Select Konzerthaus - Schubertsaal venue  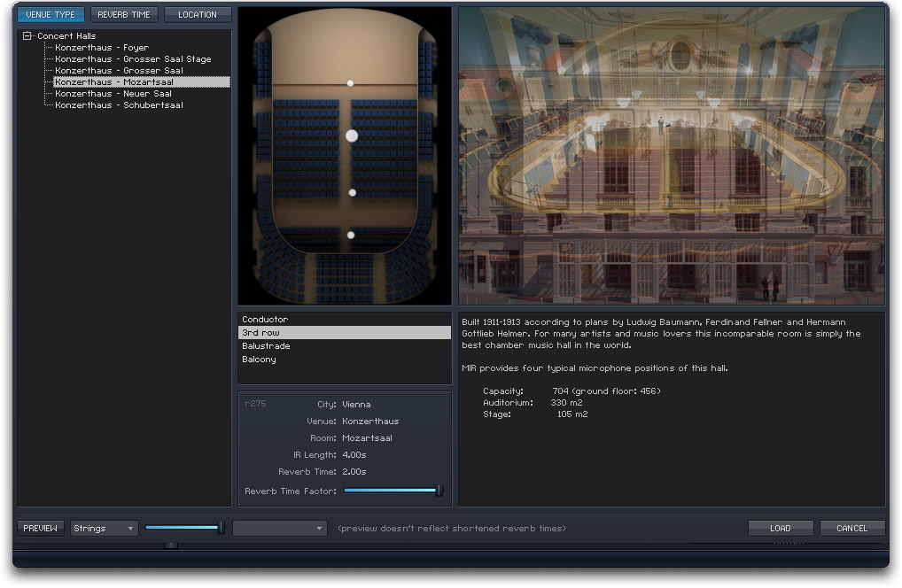click(x=119, y=105)
